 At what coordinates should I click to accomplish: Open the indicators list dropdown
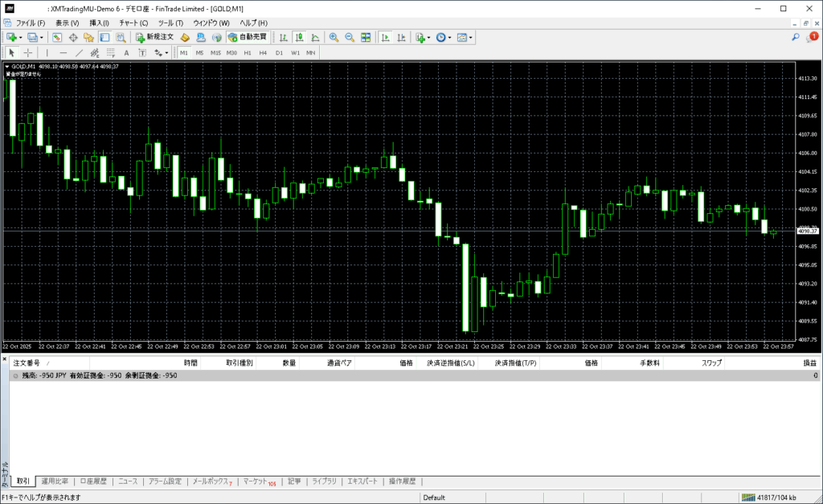pyautogui.click(x=429, y=37)
